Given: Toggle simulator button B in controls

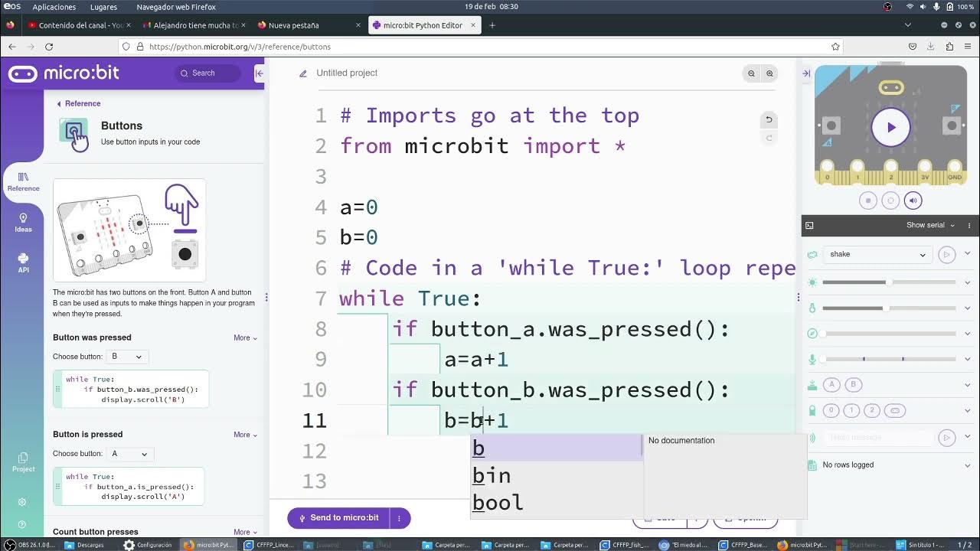Looking at the screenshot, I should coord(853,385).
